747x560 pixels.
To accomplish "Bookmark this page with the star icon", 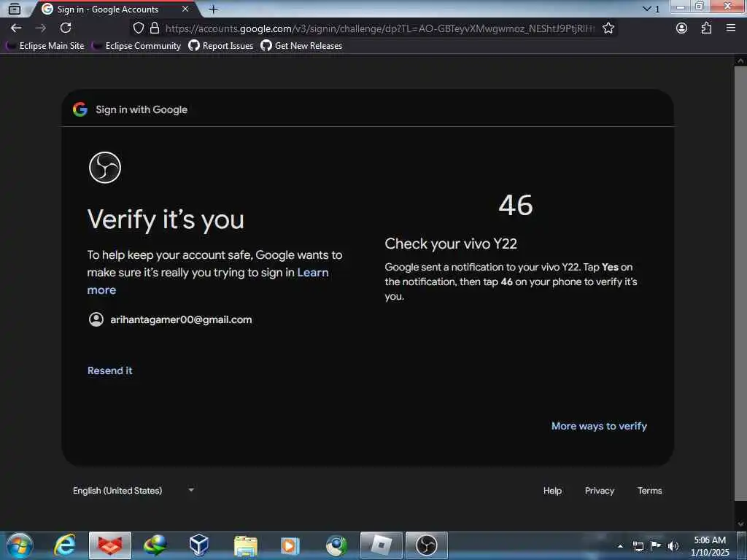I will (x=608, y=28).
